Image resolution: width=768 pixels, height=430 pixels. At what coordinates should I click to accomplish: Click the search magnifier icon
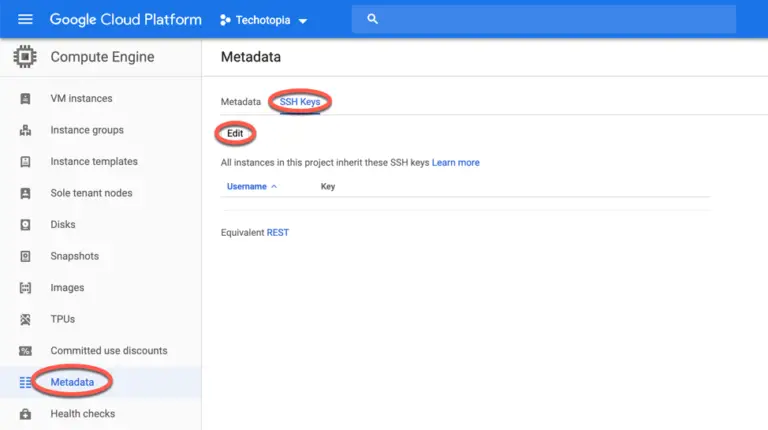[x=373, y=19]
